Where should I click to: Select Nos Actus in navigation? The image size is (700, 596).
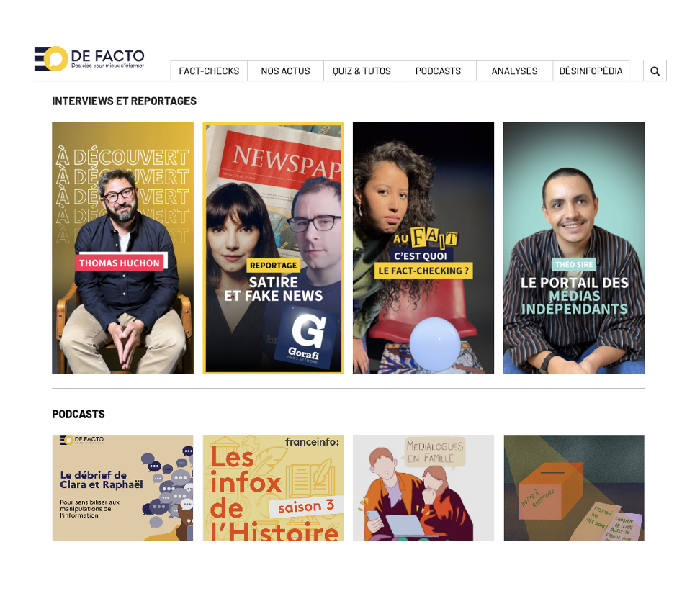tap(285, 71)
